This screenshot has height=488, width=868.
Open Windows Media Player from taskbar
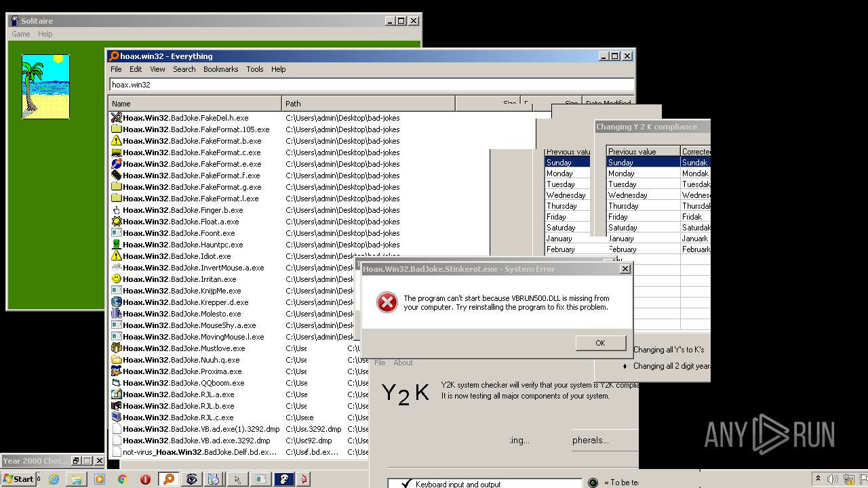(x=100, y=479)
